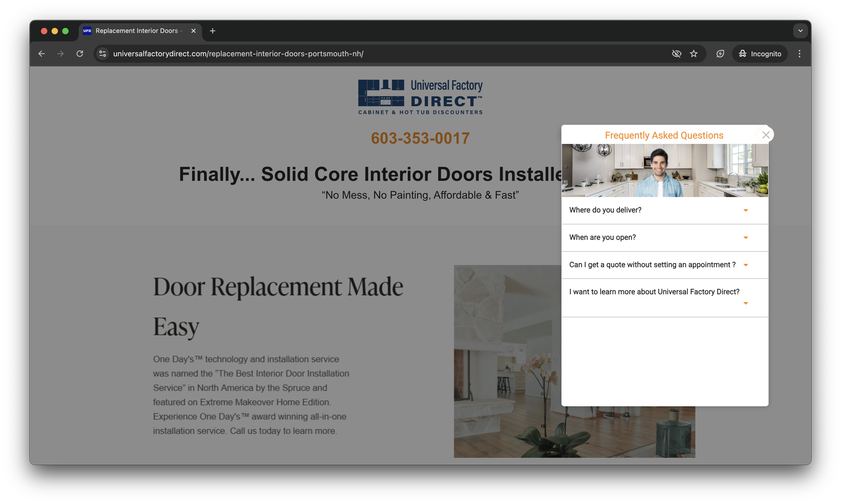Image resolution: width=841 pixels, height=504 pixels.
Task: Click the new tab plus button
Action: (x=212, y=31)
